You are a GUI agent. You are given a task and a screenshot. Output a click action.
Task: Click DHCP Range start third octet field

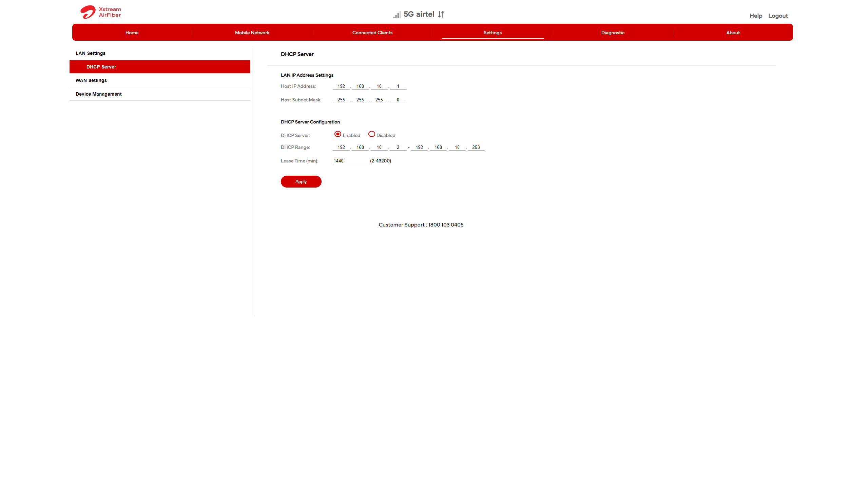[379, 147]
